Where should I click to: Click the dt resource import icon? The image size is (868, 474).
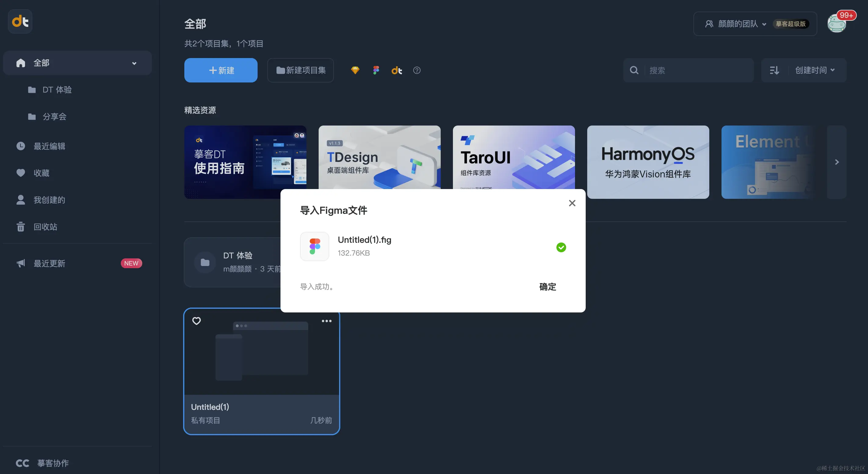pyautogui.click(x=396, y=70)
